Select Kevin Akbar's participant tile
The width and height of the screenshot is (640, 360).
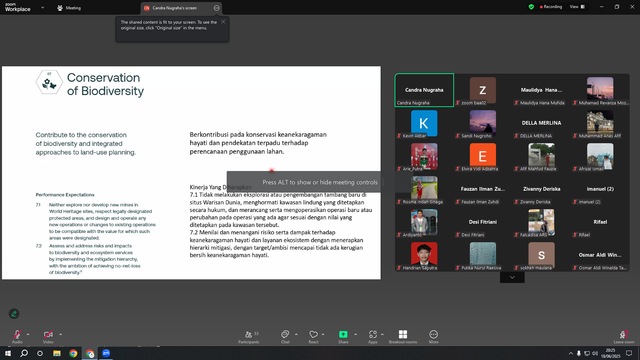[x=424, y=123]
